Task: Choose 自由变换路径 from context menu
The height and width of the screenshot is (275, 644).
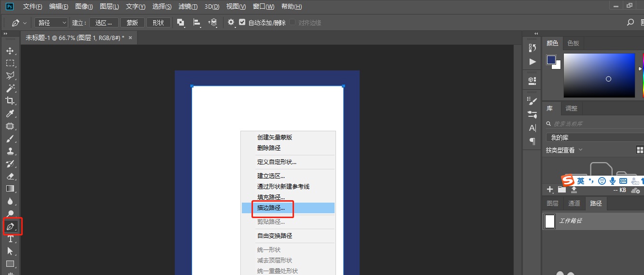Action: pyautogui.click(x=288, y=236)
